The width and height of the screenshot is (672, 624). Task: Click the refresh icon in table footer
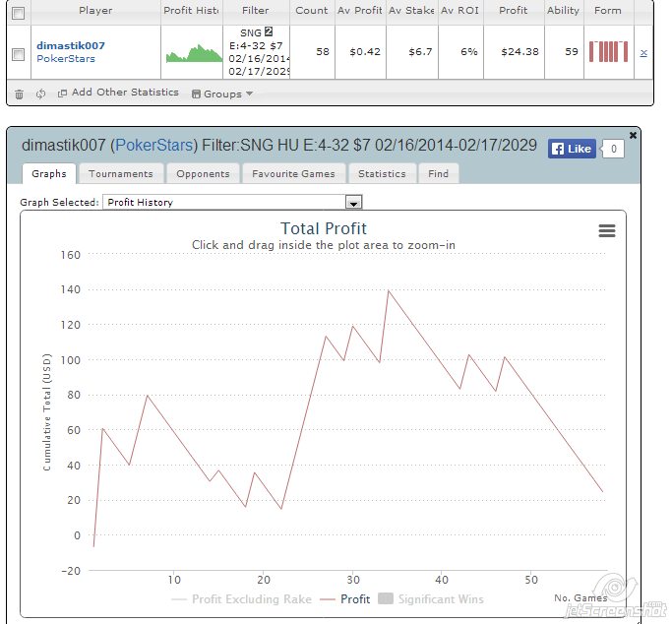40,94
